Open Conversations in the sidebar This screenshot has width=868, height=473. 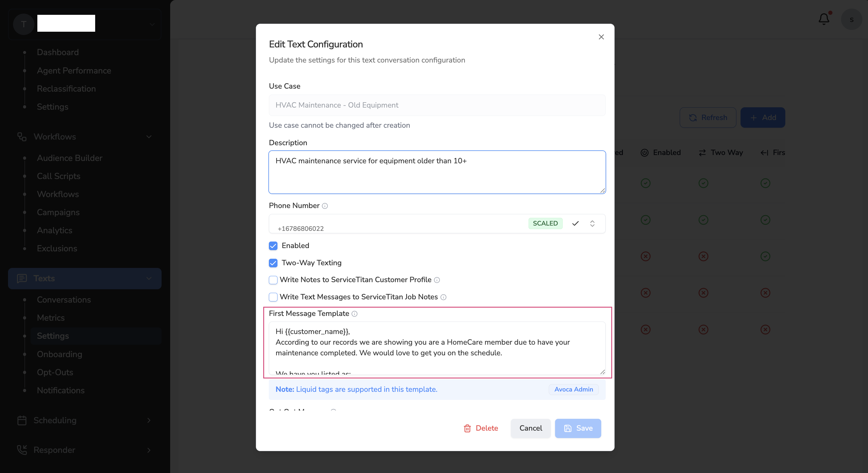click(x=64, y=300)
